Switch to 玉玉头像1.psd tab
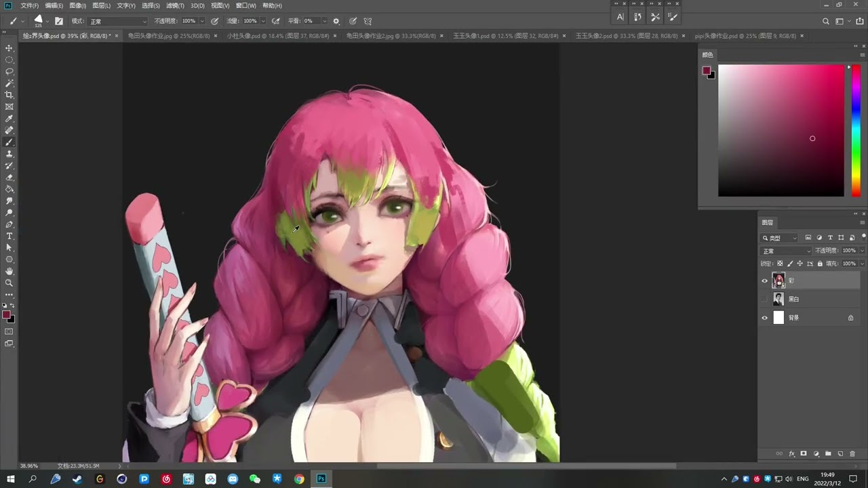Viewport: 868px width, 488px height. coord(506,35)
